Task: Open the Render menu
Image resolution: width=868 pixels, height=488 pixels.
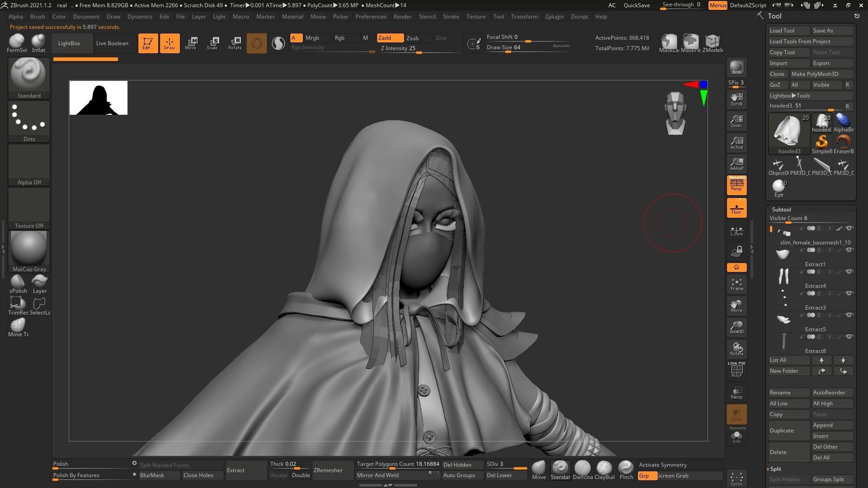Action: pos(402,17)
